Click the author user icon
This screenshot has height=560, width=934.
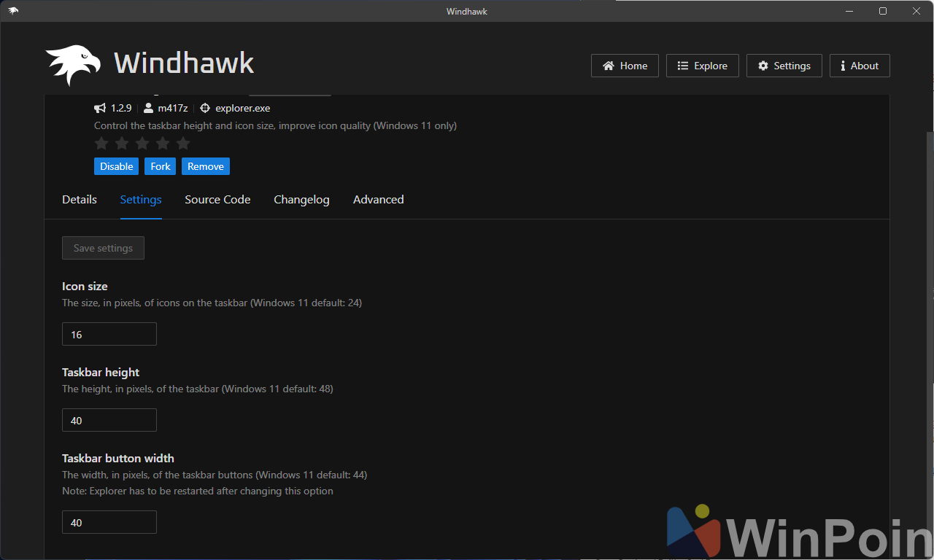pyautogui.click(x=149, y=108)
